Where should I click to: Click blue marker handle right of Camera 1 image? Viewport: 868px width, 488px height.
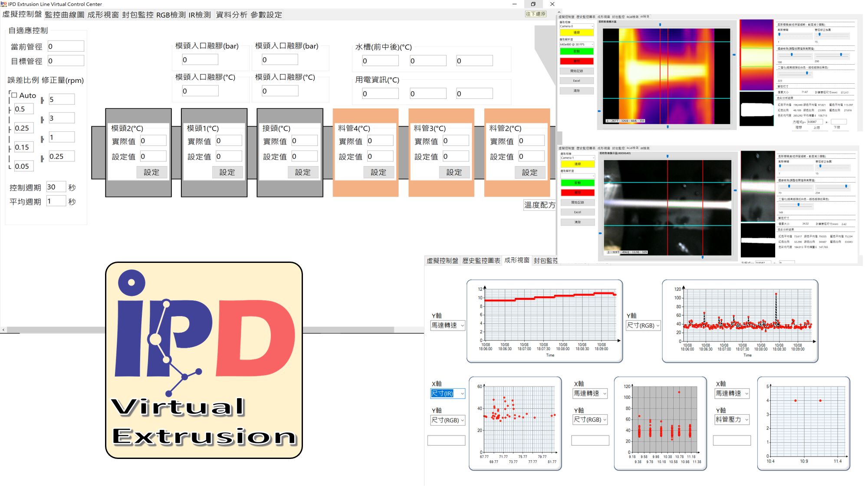(x=735, y=190)
